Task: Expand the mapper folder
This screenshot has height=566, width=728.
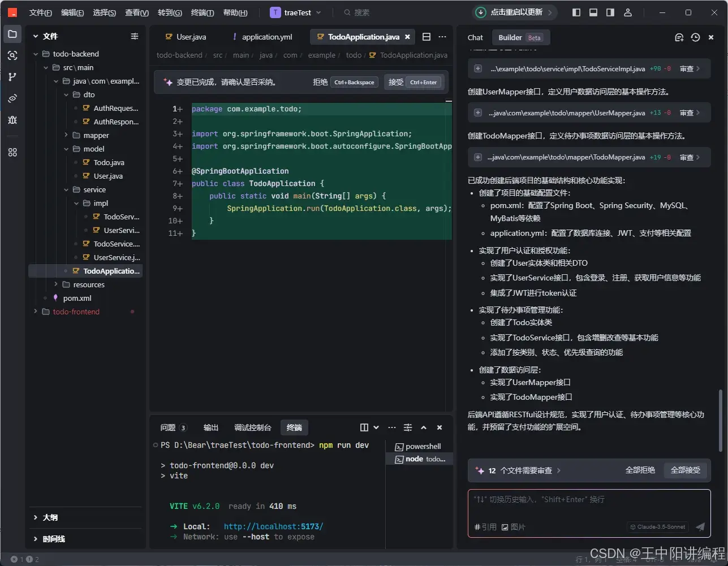Action: point(66,135)
